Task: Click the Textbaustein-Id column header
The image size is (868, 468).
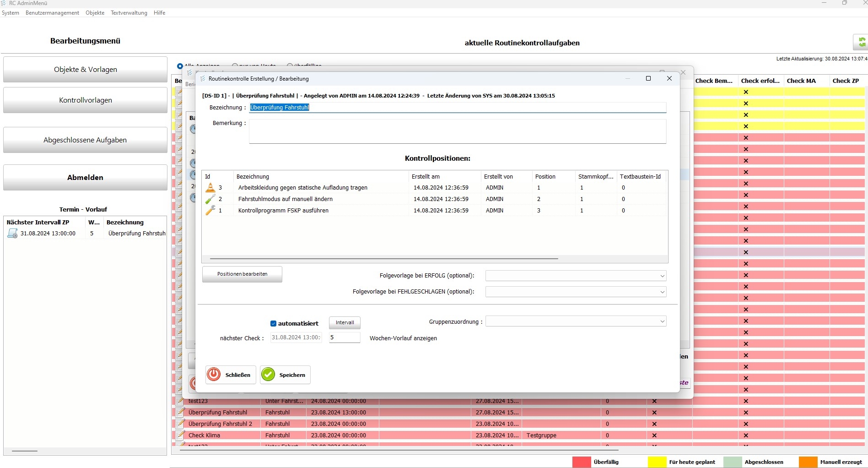Action: (642, 176)
